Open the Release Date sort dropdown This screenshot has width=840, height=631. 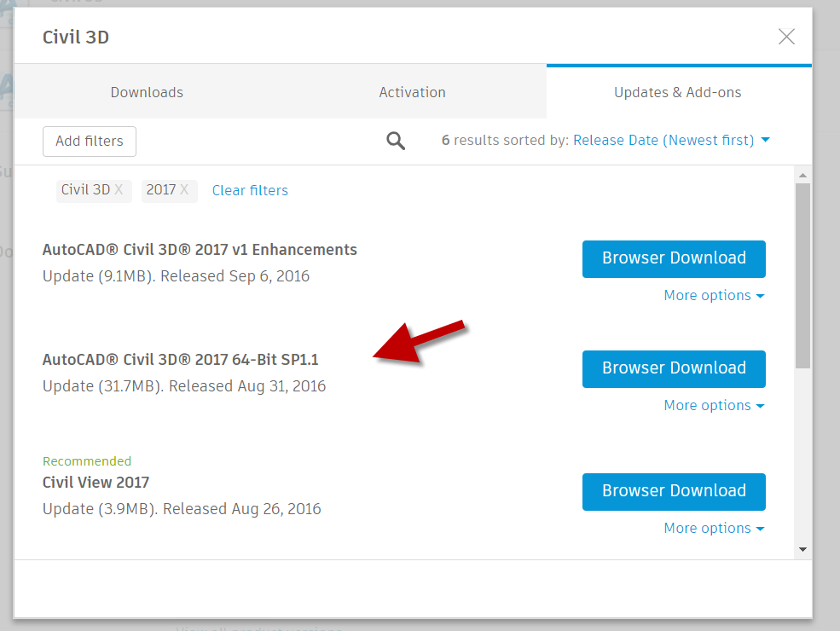point(671,140)
